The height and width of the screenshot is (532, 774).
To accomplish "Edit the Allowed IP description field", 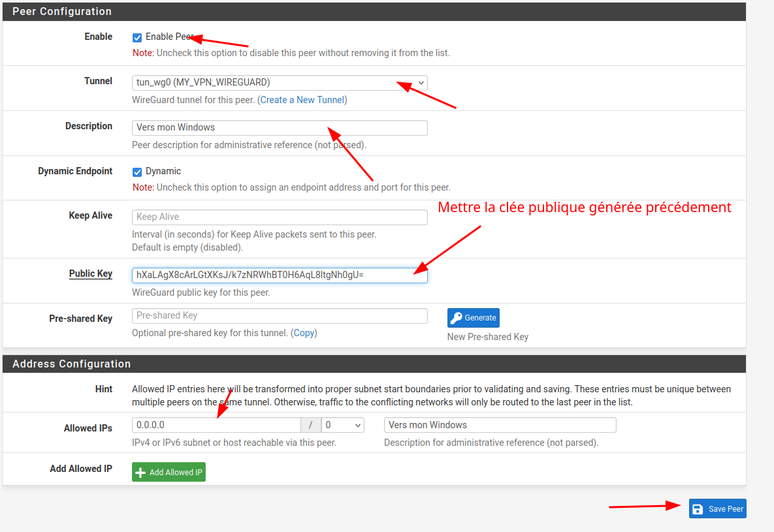I will pyautogui.click(x=500, y=426).
